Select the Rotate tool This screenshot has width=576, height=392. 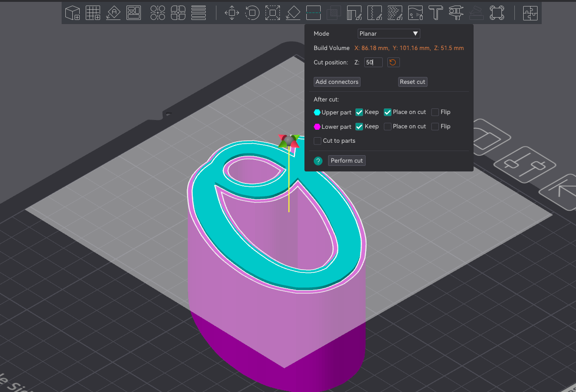[x=252, y=13]
